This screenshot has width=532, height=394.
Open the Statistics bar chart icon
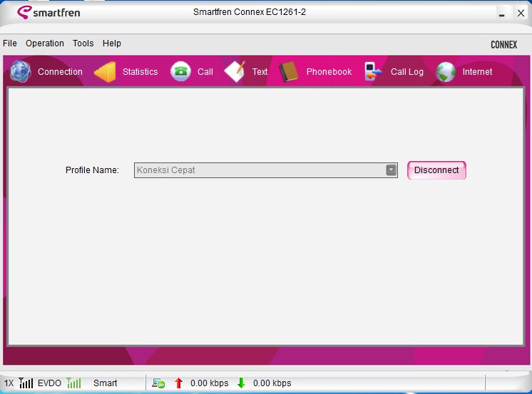(x=105, y=72)
